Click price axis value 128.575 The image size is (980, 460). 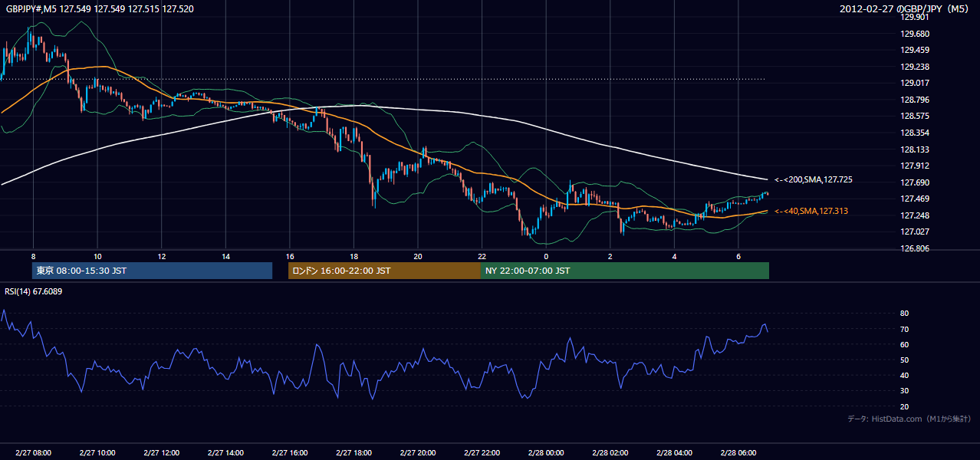pyautogui.click(x=915, y=116)
